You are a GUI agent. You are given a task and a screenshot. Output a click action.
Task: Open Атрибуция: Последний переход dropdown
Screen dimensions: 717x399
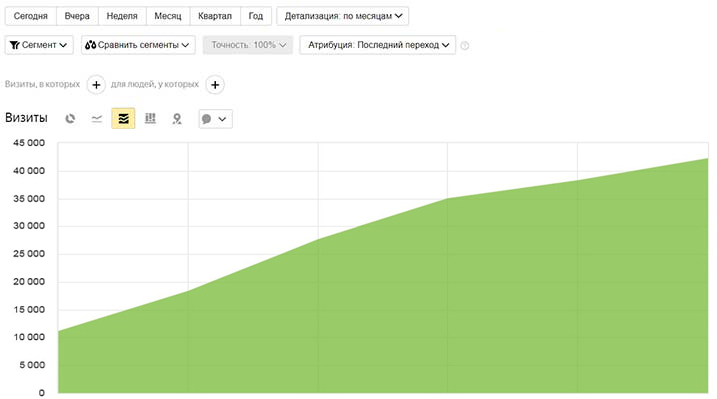pos(378,45)
